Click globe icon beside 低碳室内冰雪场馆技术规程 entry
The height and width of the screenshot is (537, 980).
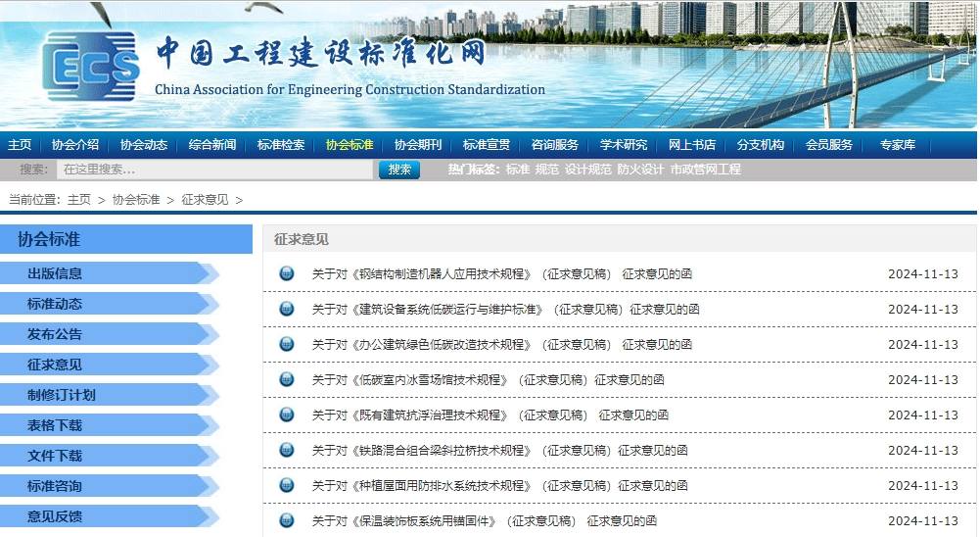point(287,379)
